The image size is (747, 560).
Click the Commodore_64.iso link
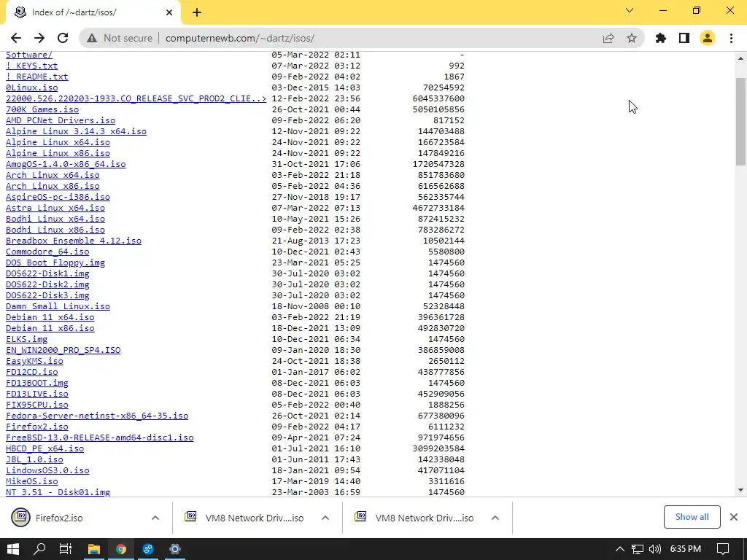coord(47,252)
